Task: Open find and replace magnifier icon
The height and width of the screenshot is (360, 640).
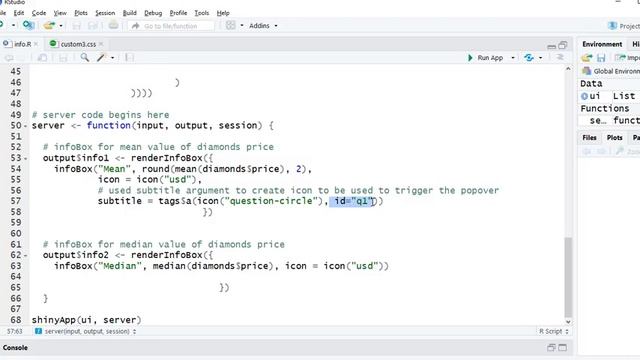Action: [x=84, y=58]
